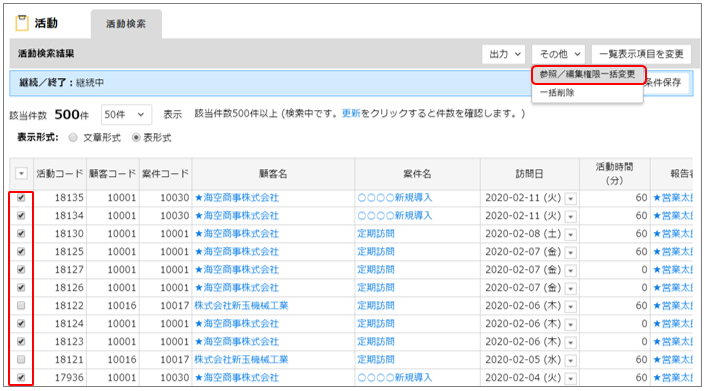This screenshot has width=705, height=391.
Task: Open customer link in row 18135
Action: tap(237, 198)
